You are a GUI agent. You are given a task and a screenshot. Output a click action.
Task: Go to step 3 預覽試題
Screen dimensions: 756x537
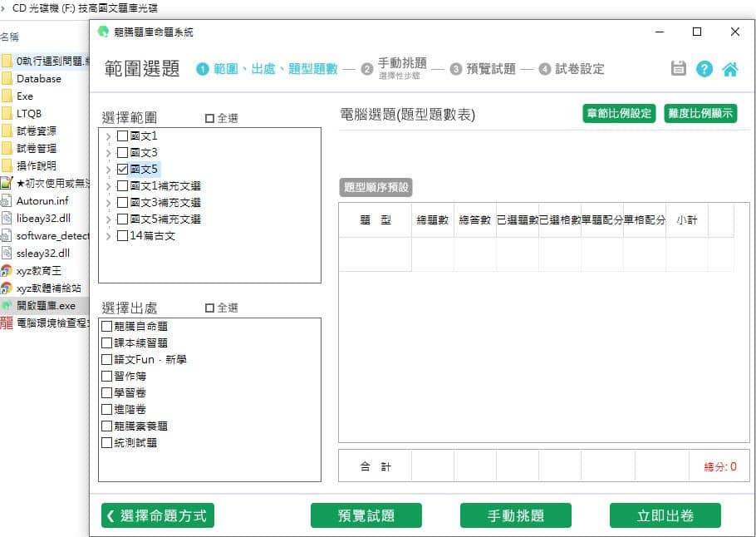click(x=483, y=69)
